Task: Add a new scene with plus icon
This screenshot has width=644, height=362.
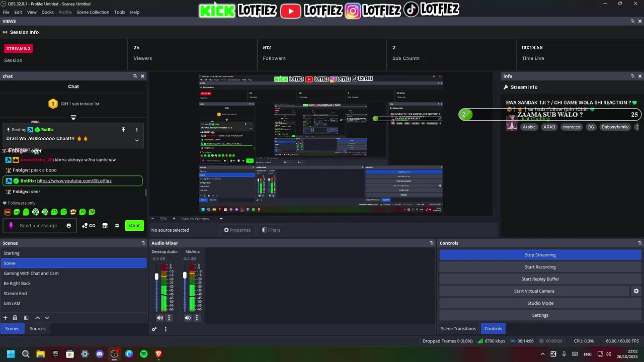Action: [x=6, y=318]
